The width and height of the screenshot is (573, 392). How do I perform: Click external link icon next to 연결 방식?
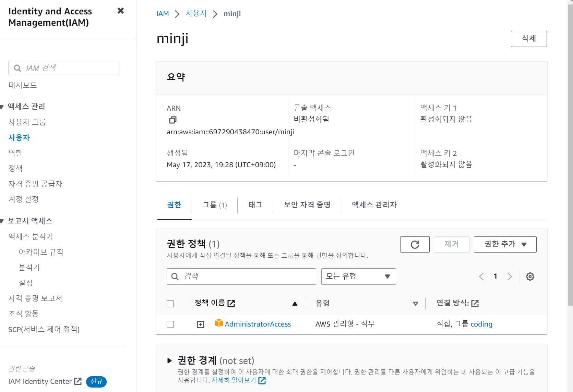coord(475,303)
